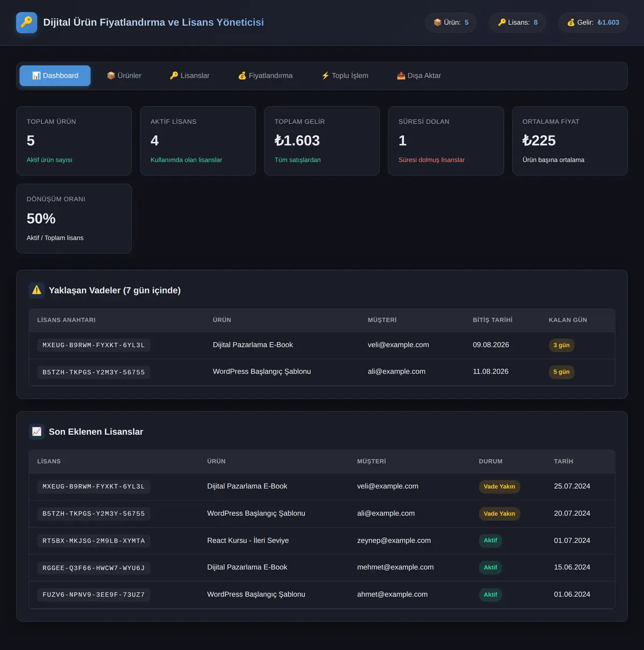Click the end date 09.08.2026

(x=491, y=345)
